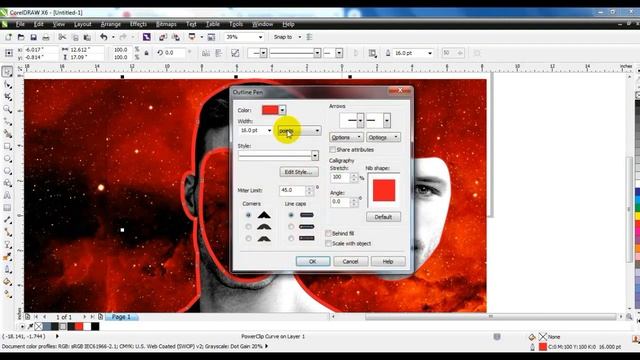Switch to Page 1 tab

click(121, 317)
